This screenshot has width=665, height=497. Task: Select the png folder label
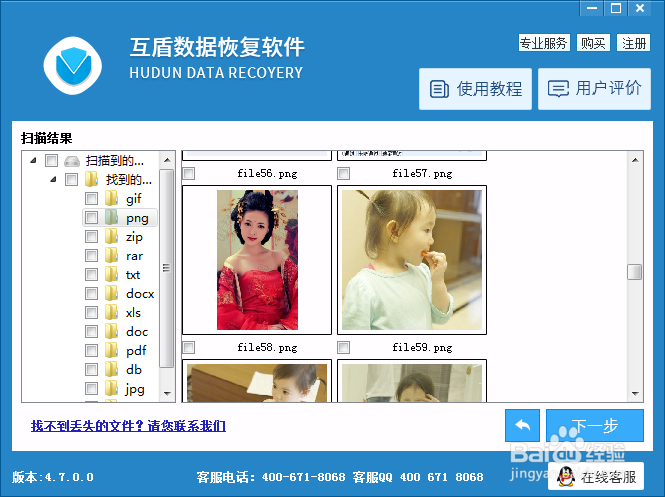click(x=137, y=218)
